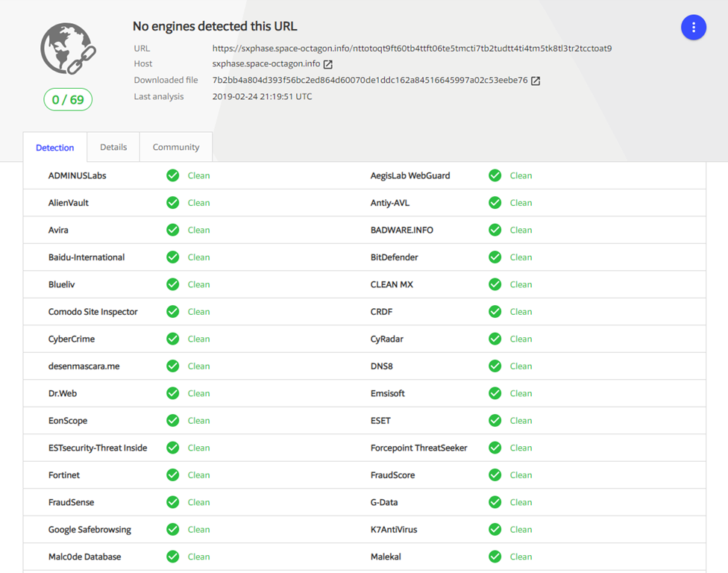Image resolution: width=728 pixels, height=573 pixels.
Task: Click the sxphase.space-octagon.info host link
Action: tap(266, 64)
